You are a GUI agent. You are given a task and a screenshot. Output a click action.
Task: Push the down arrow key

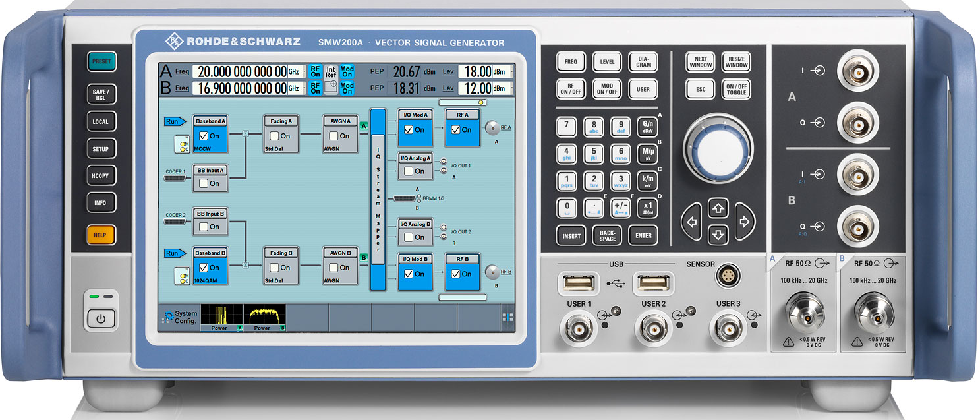(718, 234)
